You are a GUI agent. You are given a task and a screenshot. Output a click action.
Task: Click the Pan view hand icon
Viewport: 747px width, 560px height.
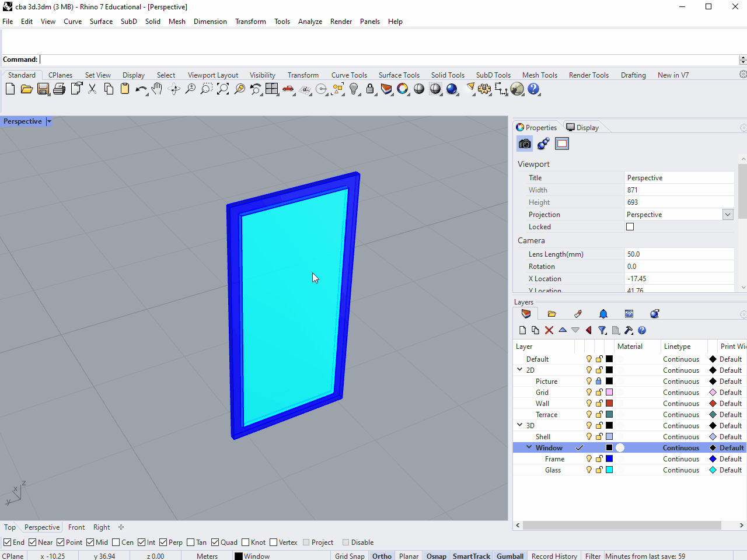[x=157, y=89]
